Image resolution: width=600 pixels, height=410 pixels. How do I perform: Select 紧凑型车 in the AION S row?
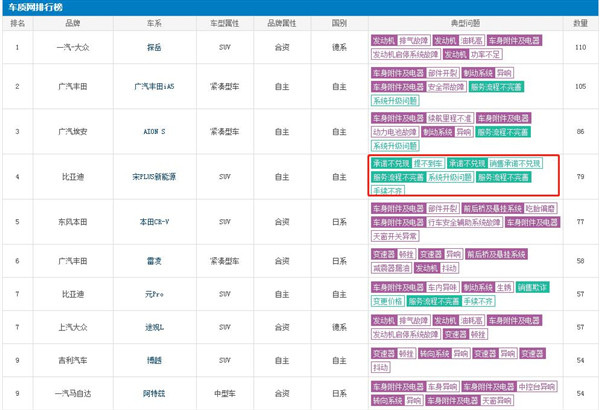click(225, 132)
